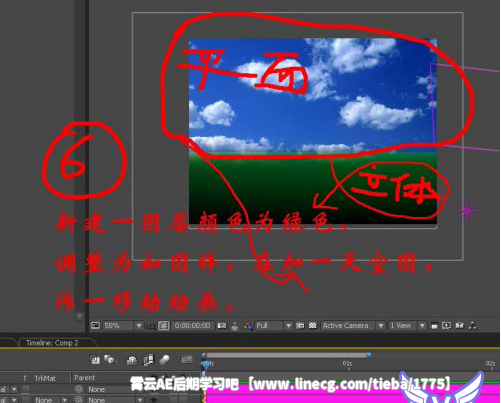The image size is (501, 403).
Task: Open the Active Camera view dropdown
Action: [353, 326]
